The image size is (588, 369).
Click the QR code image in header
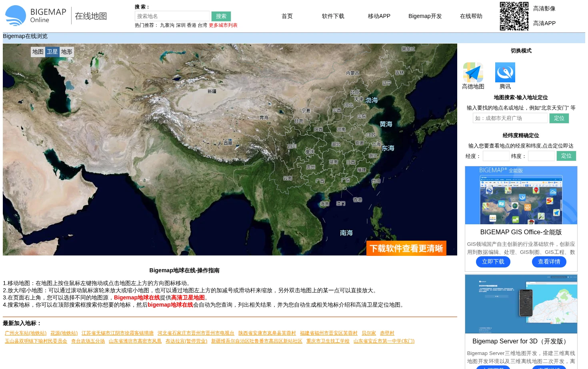pos(514,16)
